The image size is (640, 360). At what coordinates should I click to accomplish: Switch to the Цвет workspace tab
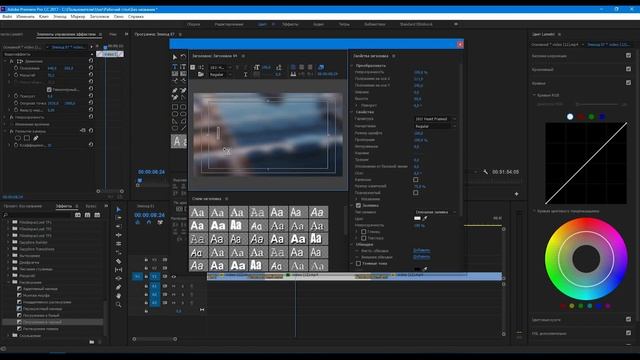tap(262, 24)
